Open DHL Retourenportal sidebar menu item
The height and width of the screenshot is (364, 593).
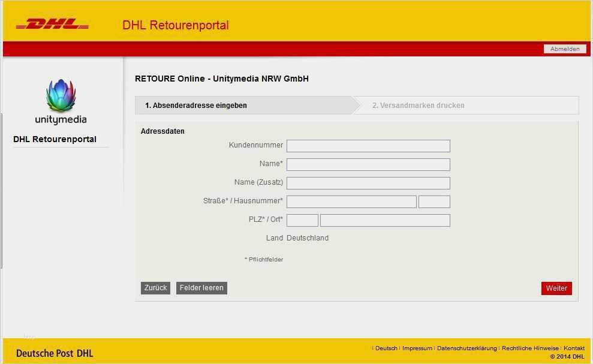pyautogui.click(x=55, y=139)
